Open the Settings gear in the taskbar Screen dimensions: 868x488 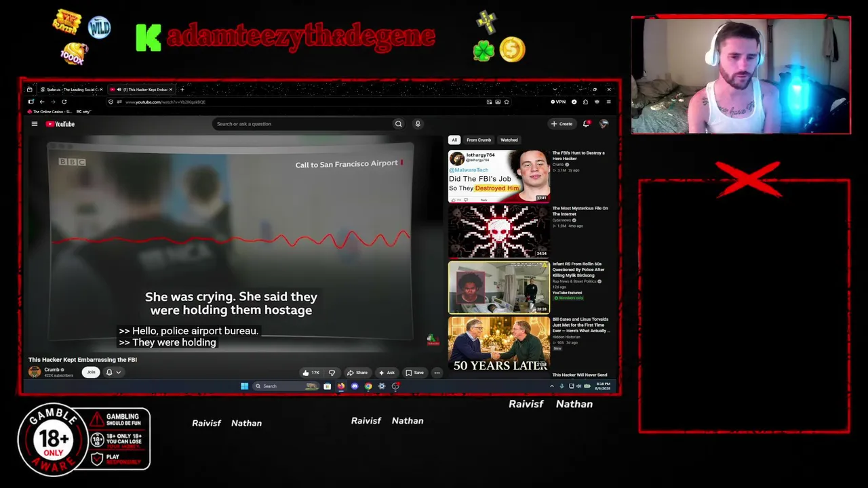382,386
